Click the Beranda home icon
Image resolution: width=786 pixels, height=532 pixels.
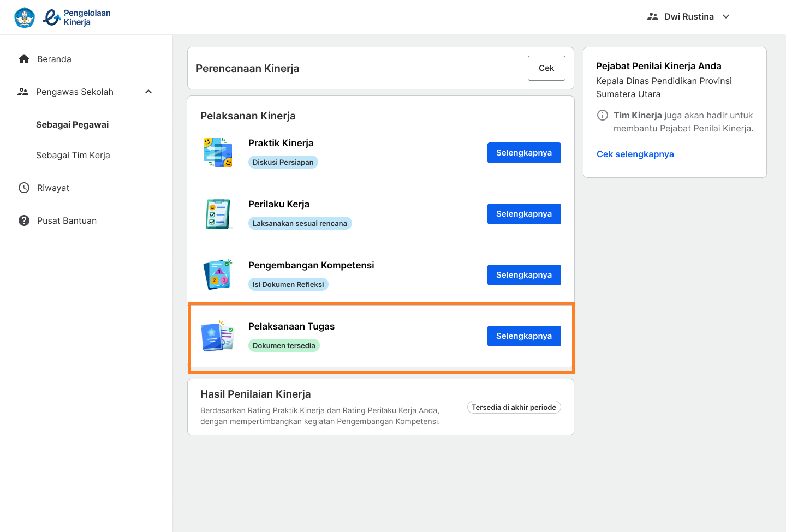click(x=24, y=59)
